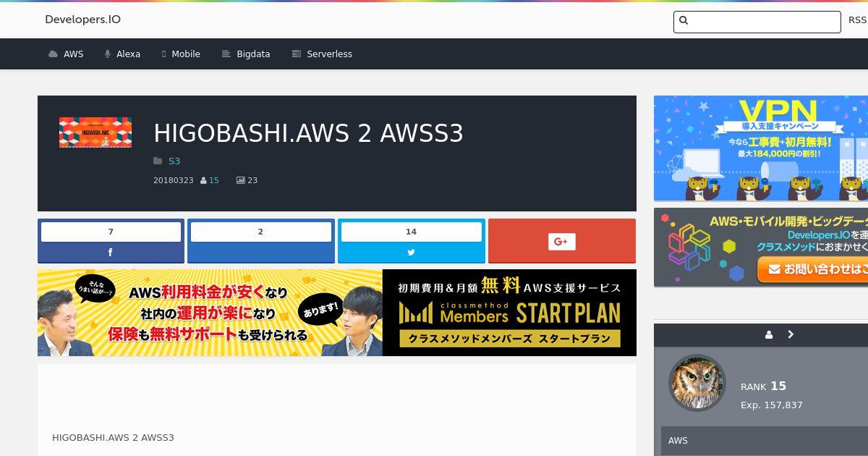Open the classmethod Members START PLAN banner
This screenshot has width=868, height=456.
point(337,313)
